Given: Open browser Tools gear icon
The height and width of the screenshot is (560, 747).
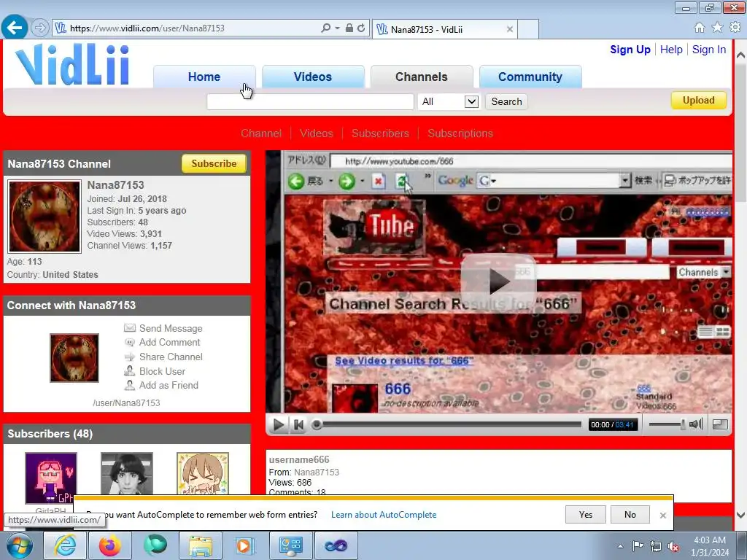Looking at the screenshot, I should tap(735, 28).
